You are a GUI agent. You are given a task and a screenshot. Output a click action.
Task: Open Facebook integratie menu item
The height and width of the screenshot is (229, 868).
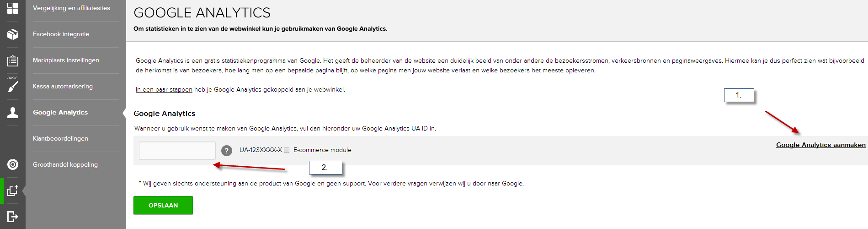61,34
